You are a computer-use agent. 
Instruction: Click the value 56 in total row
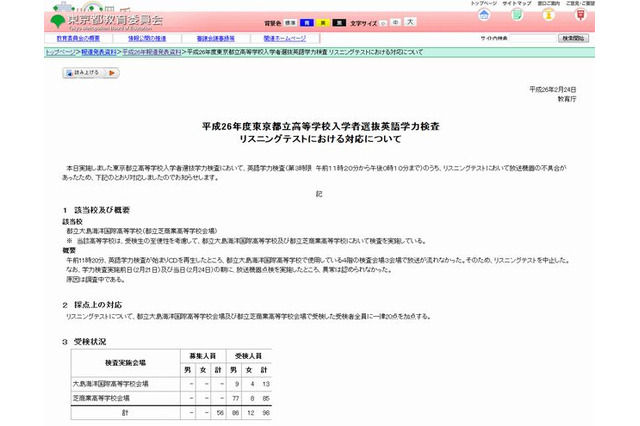[x=220, y=413]
